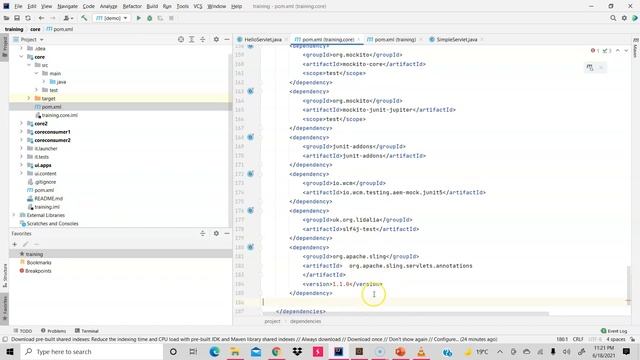Click the core breadcrumb in navigation bar

[35, 29]
